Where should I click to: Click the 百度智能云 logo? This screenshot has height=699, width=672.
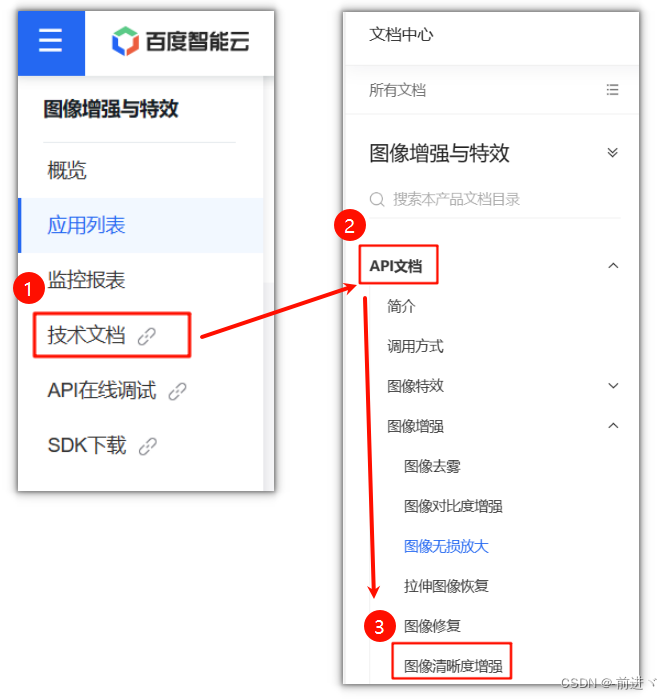[x=181, y=41]
